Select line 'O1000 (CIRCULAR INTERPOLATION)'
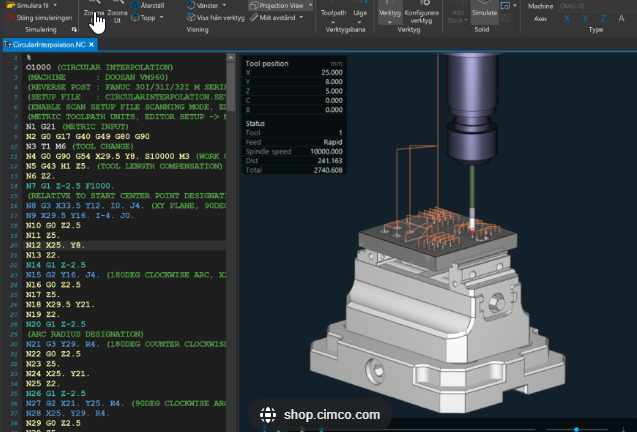Viewport: 637px width, 432px height. tap(100, 67)
